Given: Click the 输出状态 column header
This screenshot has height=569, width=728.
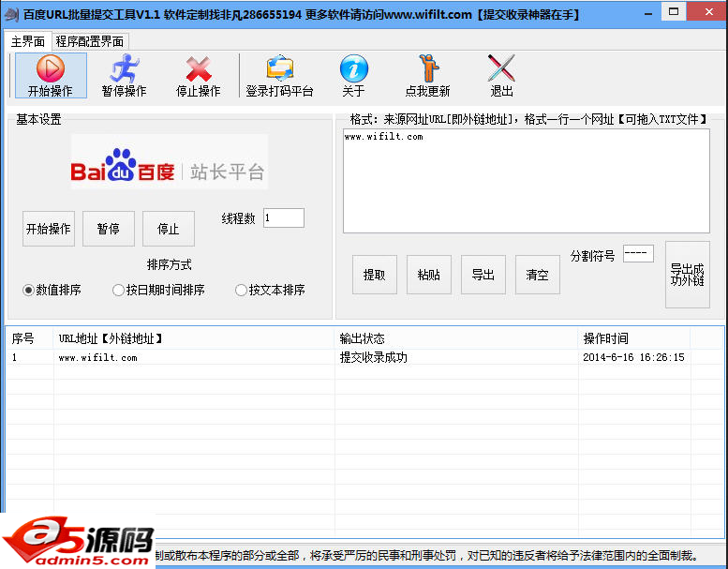Looking at the screenshot, I should pyautogui.click(x=456, y=338).
